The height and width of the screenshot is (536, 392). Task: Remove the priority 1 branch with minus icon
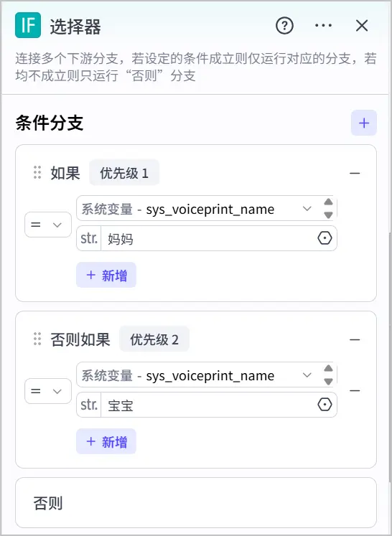coord(355,174)
